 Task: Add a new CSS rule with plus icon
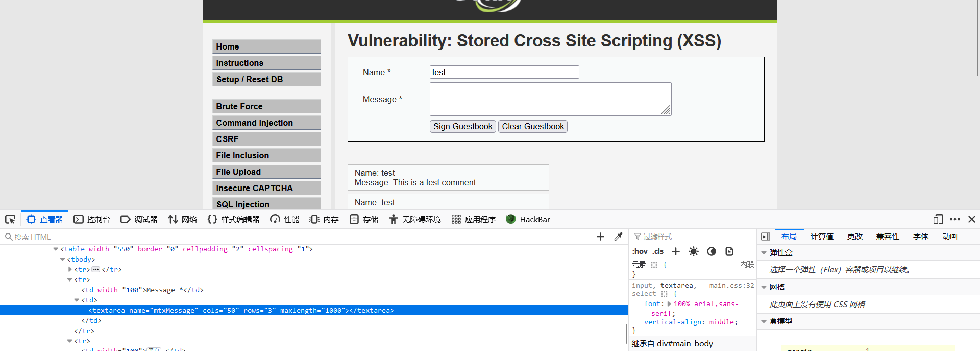coord(676,251)
